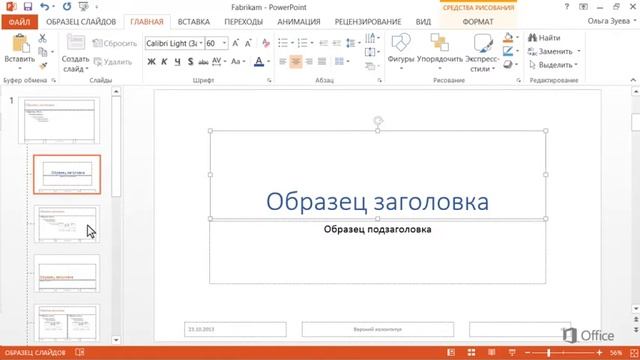Click font color A button
The height and width of the screenshot is (360, 640).
259,62
